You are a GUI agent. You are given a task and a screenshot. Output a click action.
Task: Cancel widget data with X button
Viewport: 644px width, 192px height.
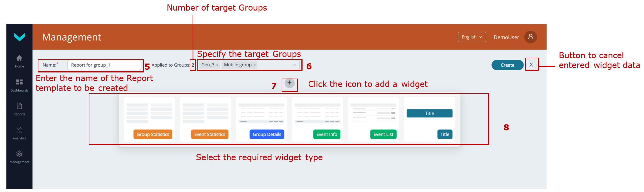pyautogui.click(x=531, y=65)
